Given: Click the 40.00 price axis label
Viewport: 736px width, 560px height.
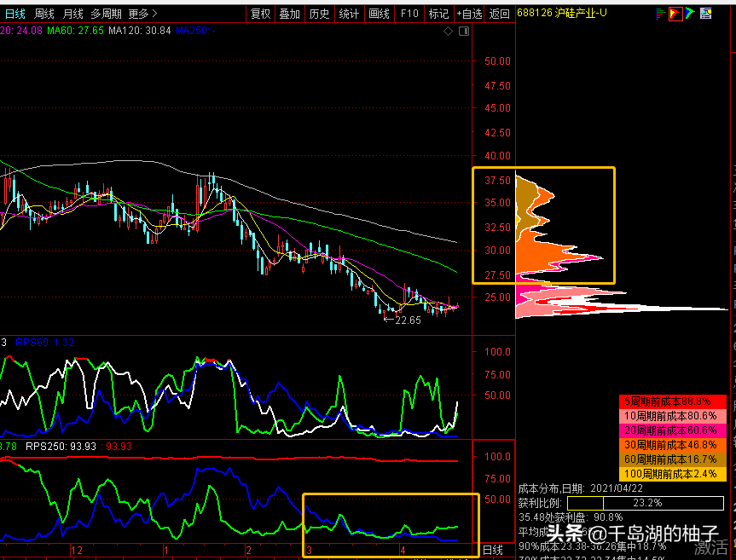Looking at the screenshot, I should click(497, 156).
